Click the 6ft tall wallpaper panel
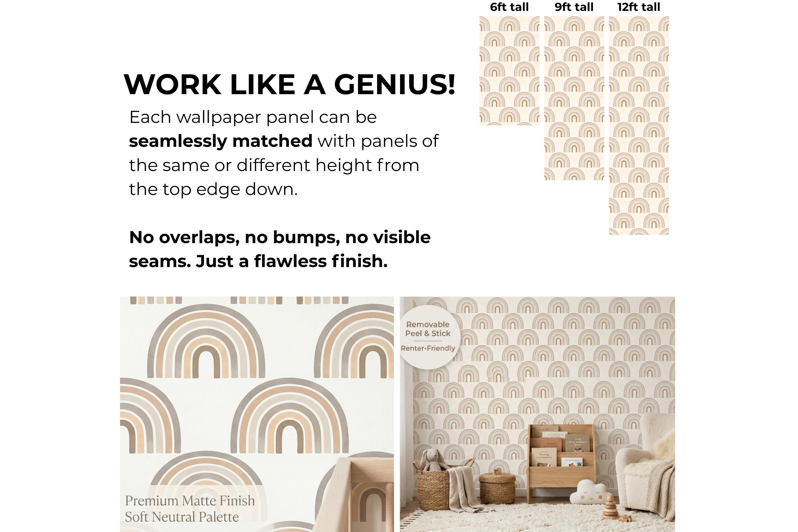Screen dimensions: 798x532 click(x=509, y=70)
